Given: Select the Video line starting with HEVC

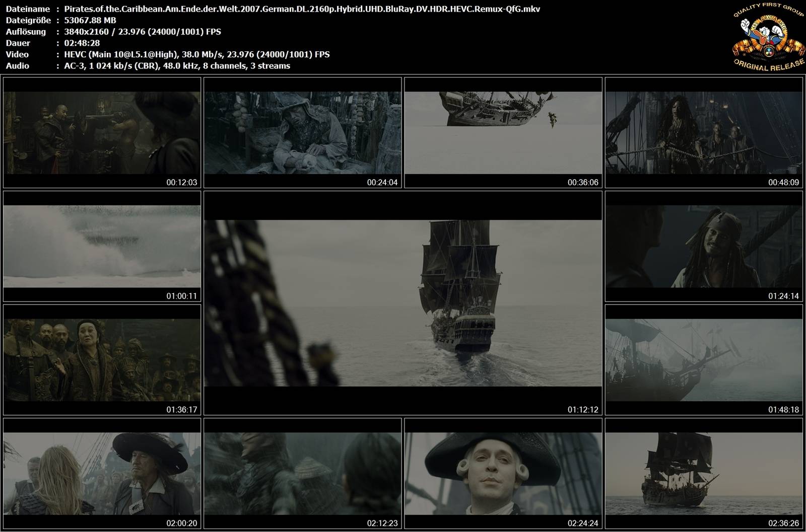Looking at the screenshot, I should click(197, 54).
